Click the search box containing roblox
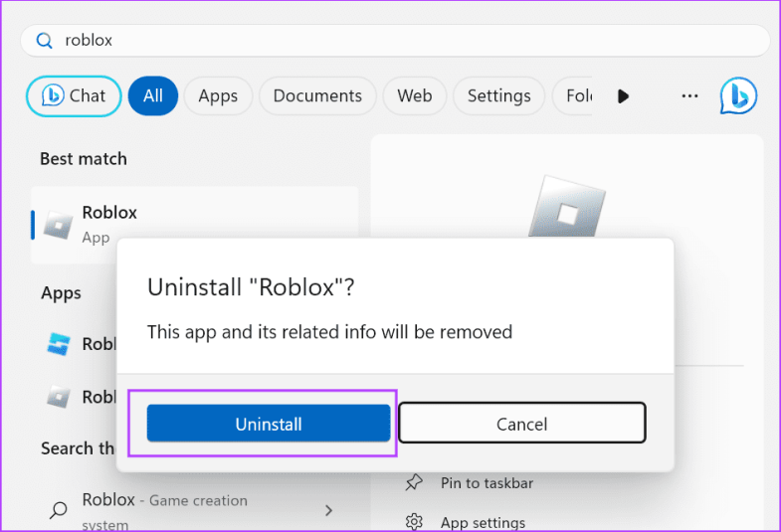The height and width of the screenshot is (532, 781). (x=398, y=41)
